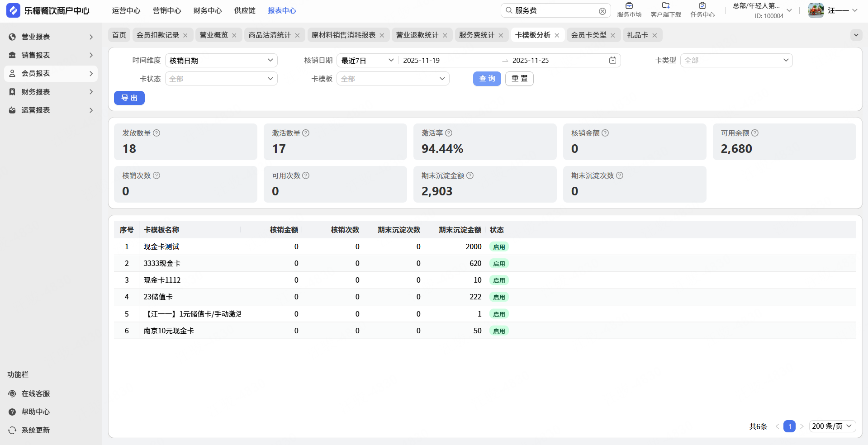Expand the 财务报表 sidebar menu
Image resolution: width=868 pixels, height=445 pixels.
coord(51,92)
